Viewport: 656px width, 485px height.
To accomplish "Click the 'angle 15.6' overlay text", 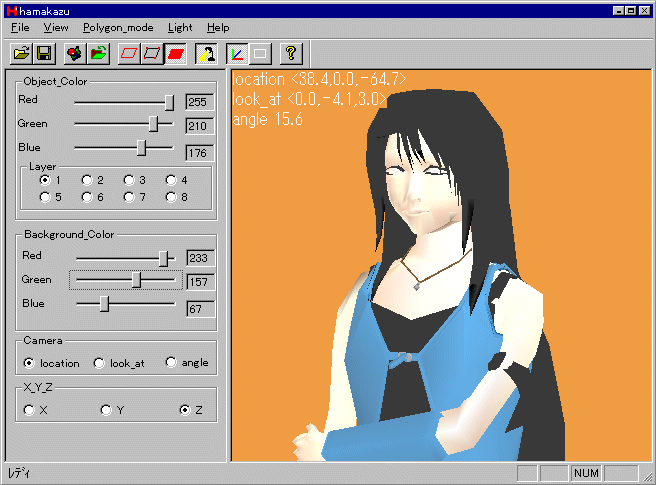I will (267, 119).
